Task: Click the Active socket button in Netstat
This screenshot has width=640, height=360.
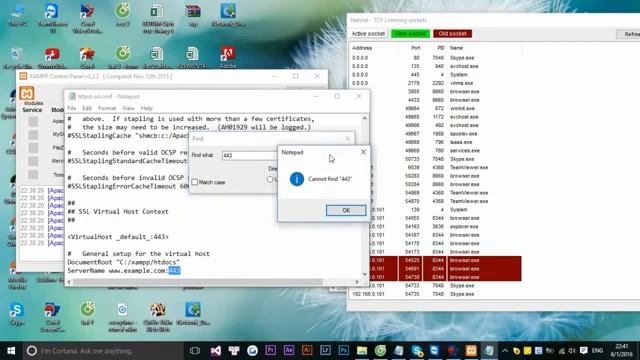Action: click(x=368, y=33)
